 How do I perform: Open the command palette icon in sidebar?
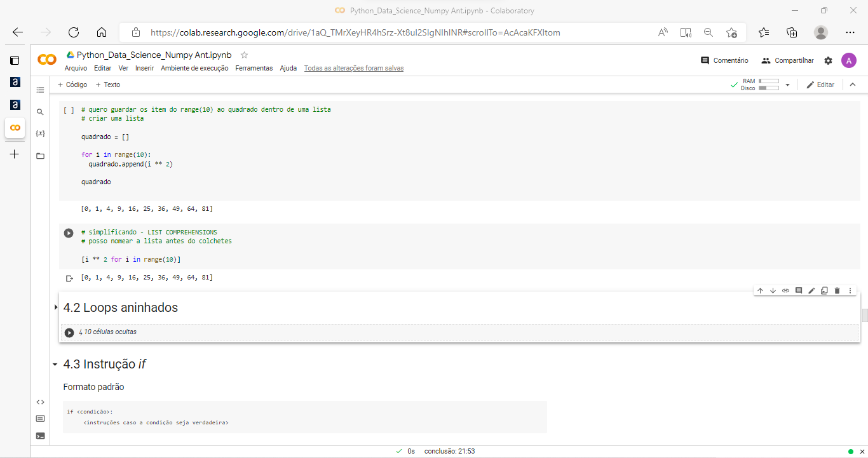pyautogui.click(x=40, y=419)
